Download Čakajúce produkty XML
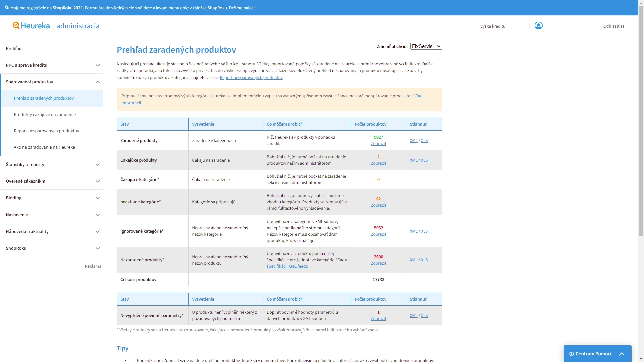The image size is (644, 362). click(414, 160)
